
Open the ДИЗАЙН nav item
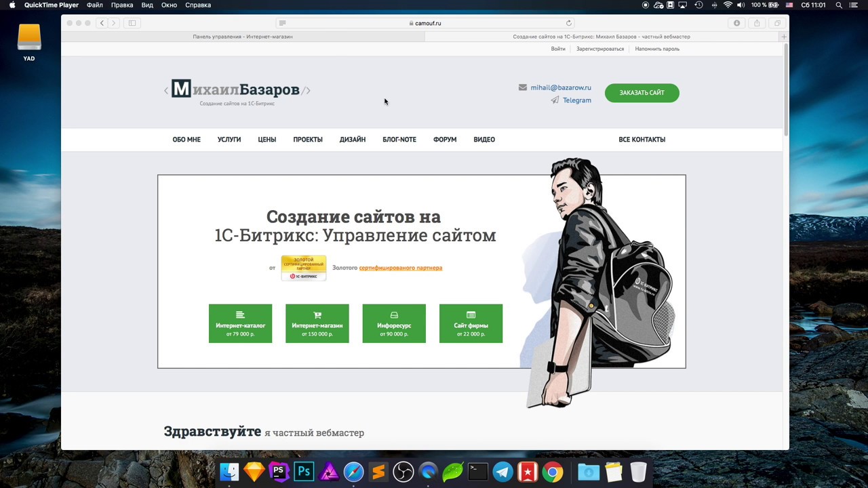point(353,140)
